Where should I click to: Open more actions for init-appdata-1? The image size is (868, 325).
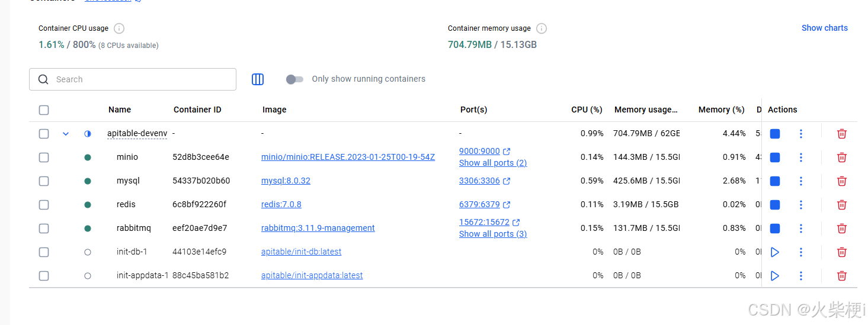coord(800,276)
